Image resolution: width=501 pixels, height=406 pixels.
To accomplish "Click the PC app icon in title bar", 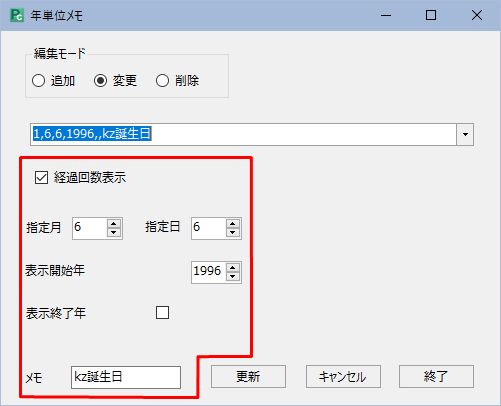I will click(17, 15).
